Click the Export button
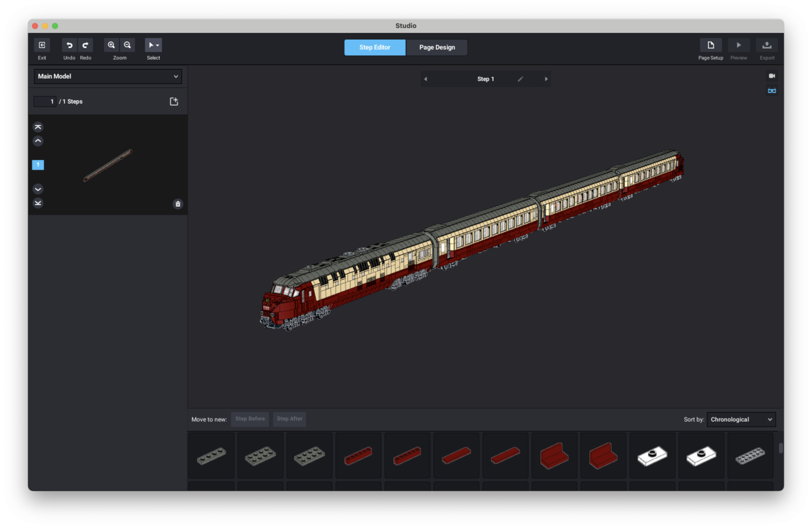Screen dimensions: 812x528 767,45
